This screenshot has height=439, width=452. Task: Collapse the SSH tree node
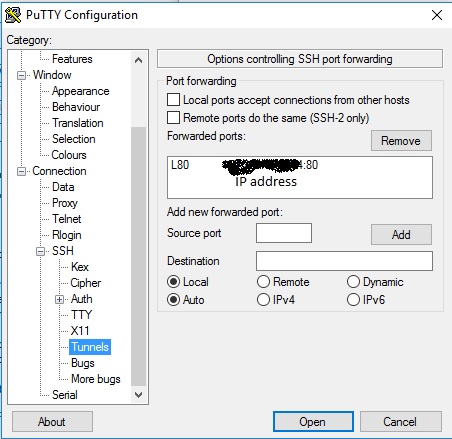(40, 251)
